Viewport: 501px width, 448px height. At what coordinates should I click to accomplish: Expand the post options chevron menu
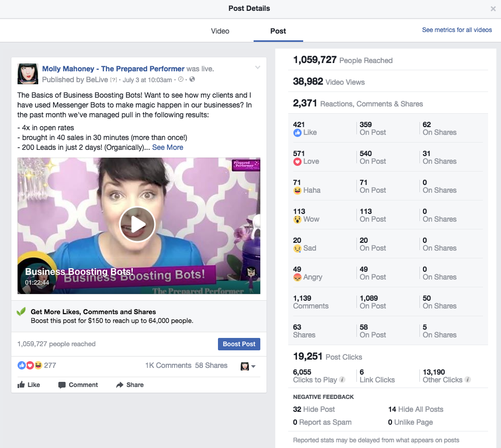click(258, 67)
